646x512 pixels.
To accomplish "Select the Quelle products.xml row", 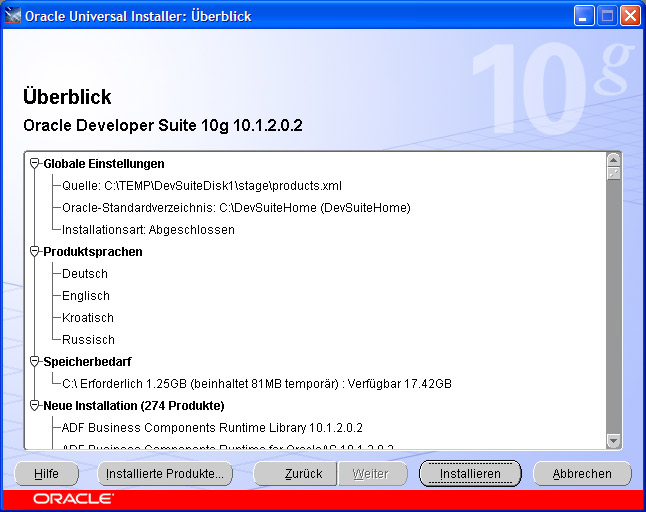I will click(202, 186).
